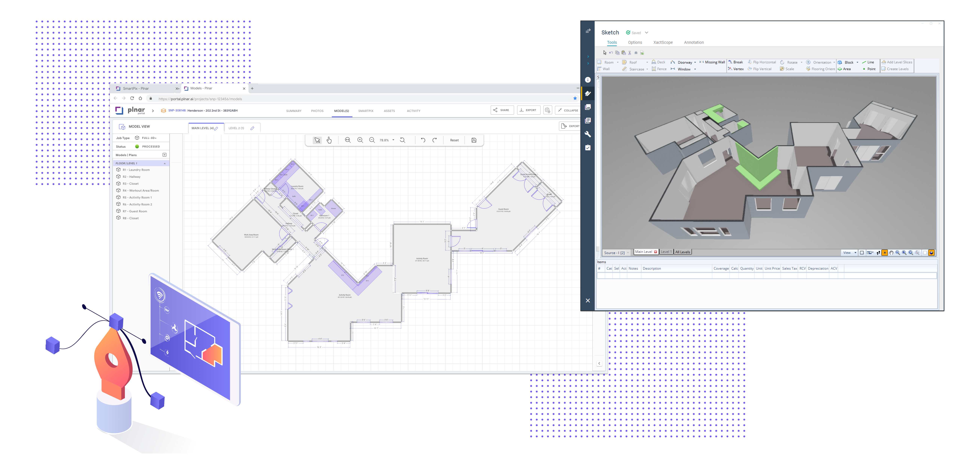The image size is (980, 474).
Task: Pick the Line tool in Sketch
Action: tap(869, 62)
